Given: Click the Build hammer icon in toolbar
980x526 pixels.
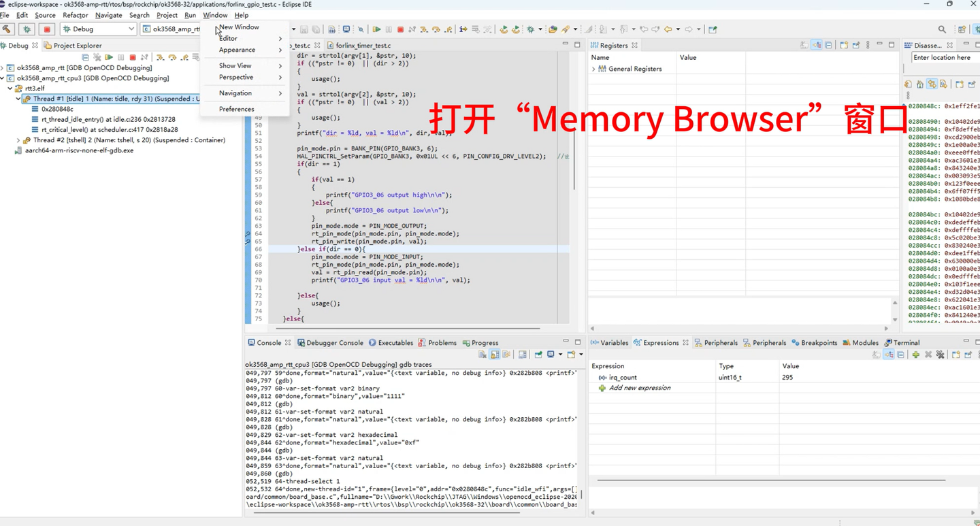Looking at the screenshot, I should pos(7,29).
